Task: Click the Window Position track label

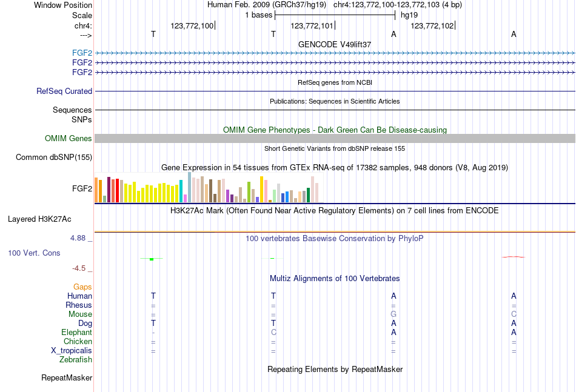Action: pyautogui.click(x=63, y=5)
